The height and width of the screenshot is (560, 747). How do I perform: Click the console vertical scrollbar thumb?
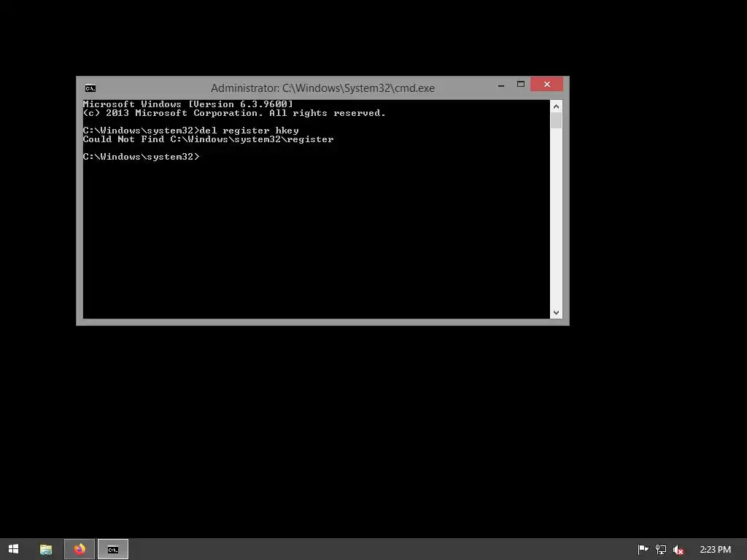pyautogui.click(x=556, y=120)
